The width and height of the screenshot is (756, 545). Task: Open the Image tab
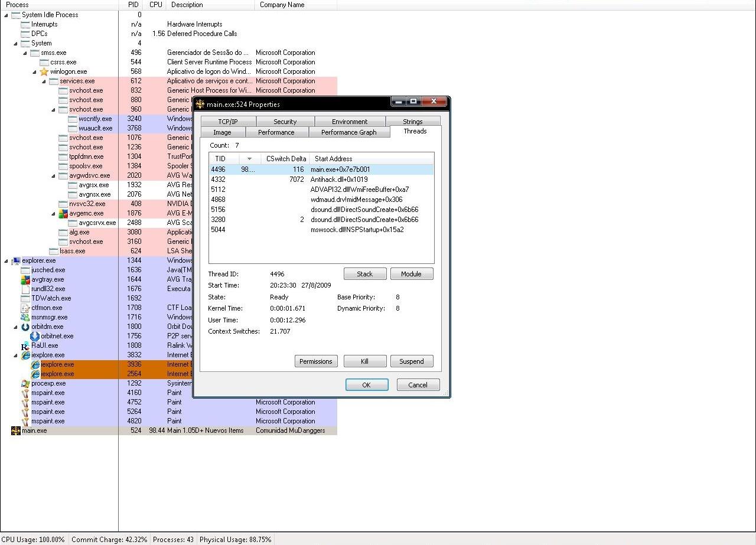(222, 132)
